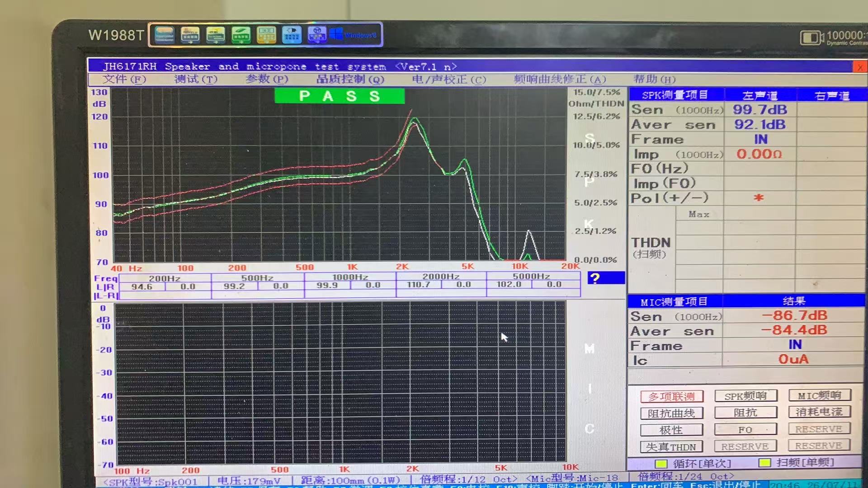Click the 距离:100mm status bar entry
868x488 pixels.
(x=351, y=480)
